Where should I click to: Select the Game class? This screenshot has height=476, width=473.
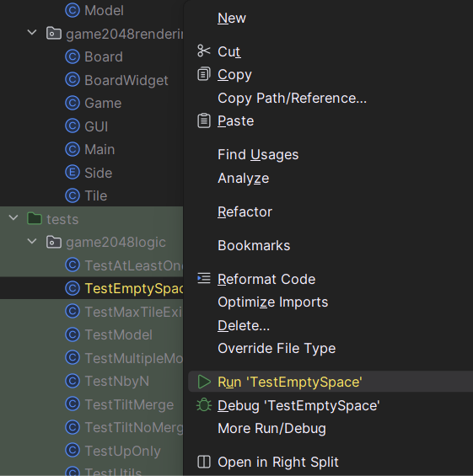coord(103,104)
